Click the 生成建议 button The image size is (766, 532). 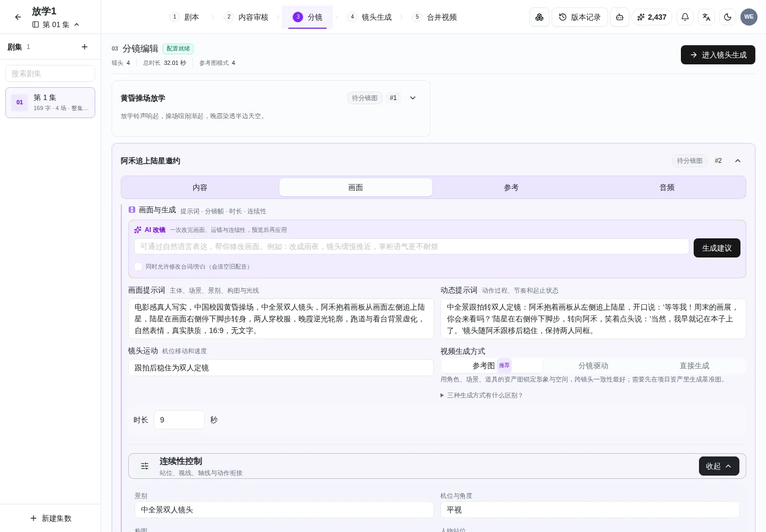(x=717, y=248)
